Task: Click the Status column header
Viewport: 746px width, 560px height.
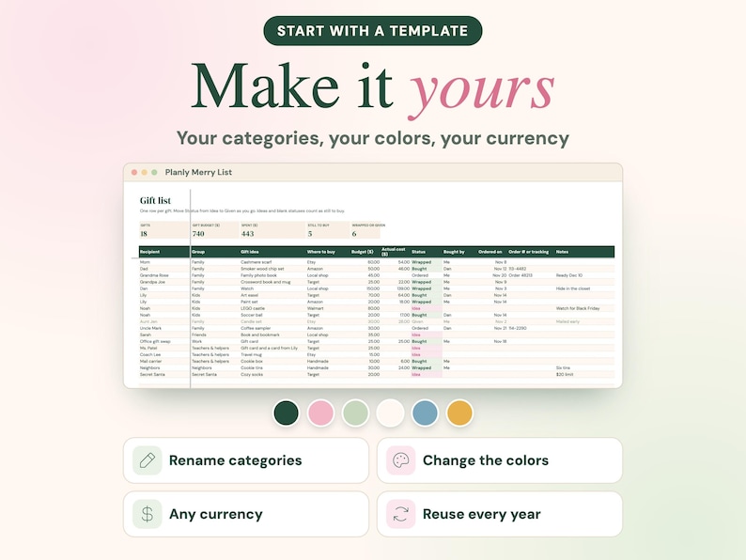Action: tap(419, 252)
